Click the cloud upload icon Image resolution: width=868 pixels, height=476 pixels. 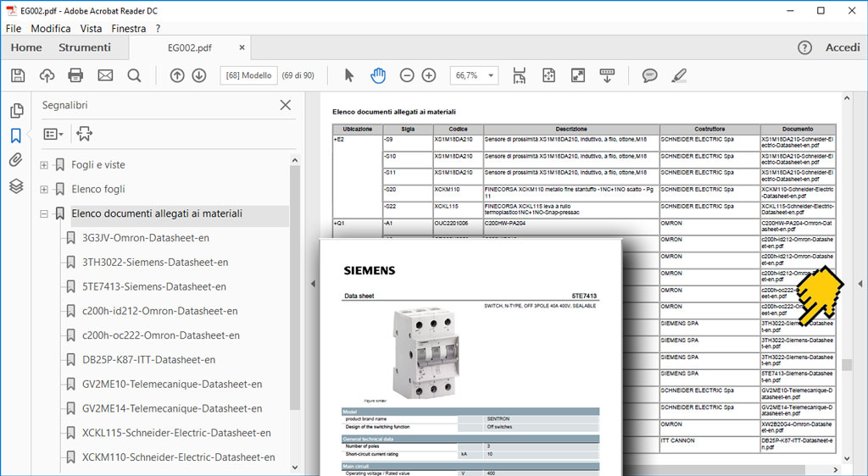tap(47, 75)
